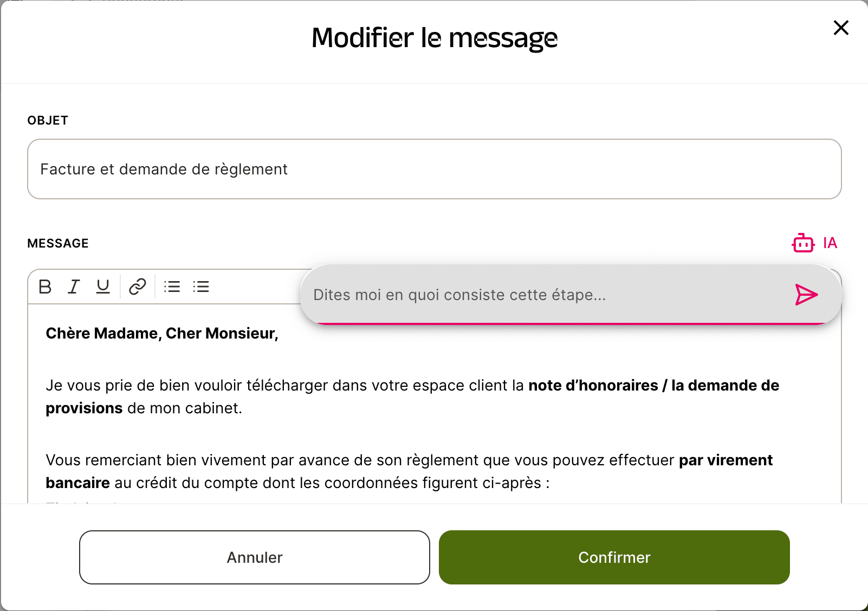This screenshot has width=868, height=611.
Task: Toggle italic formatting in the message toolbar
Action: click(x=74, y=287)
